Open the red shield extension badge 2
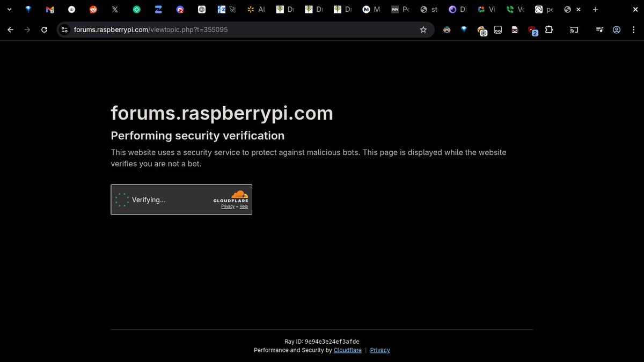Image resolution: width=644 pixels, height=362 pixels. pos(532,31)
